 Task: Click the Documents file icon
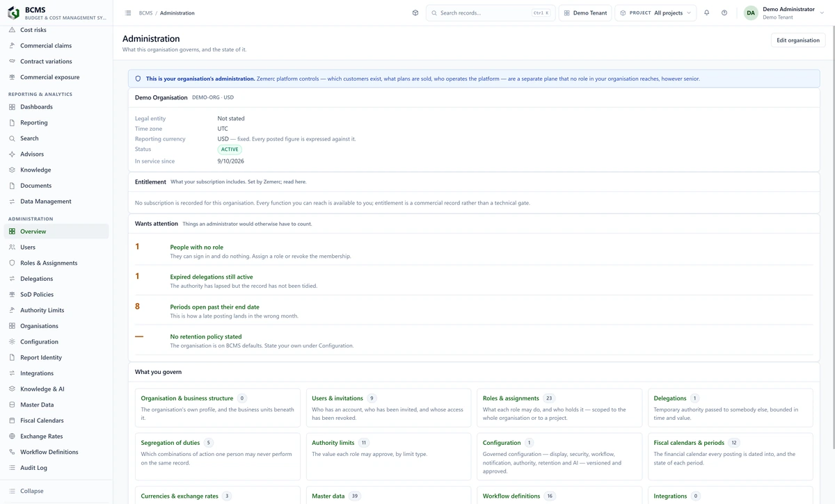13,186
